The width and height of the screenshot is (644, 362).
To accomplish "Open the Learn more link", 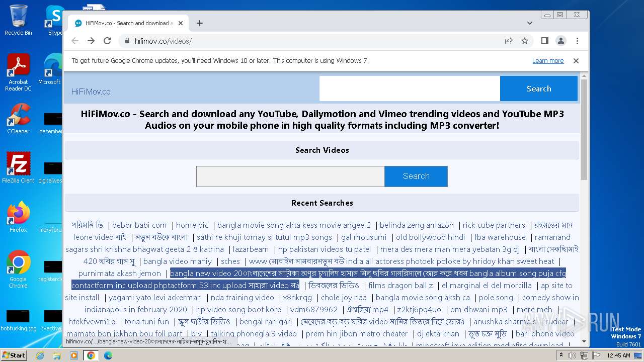I will [548, 61].
